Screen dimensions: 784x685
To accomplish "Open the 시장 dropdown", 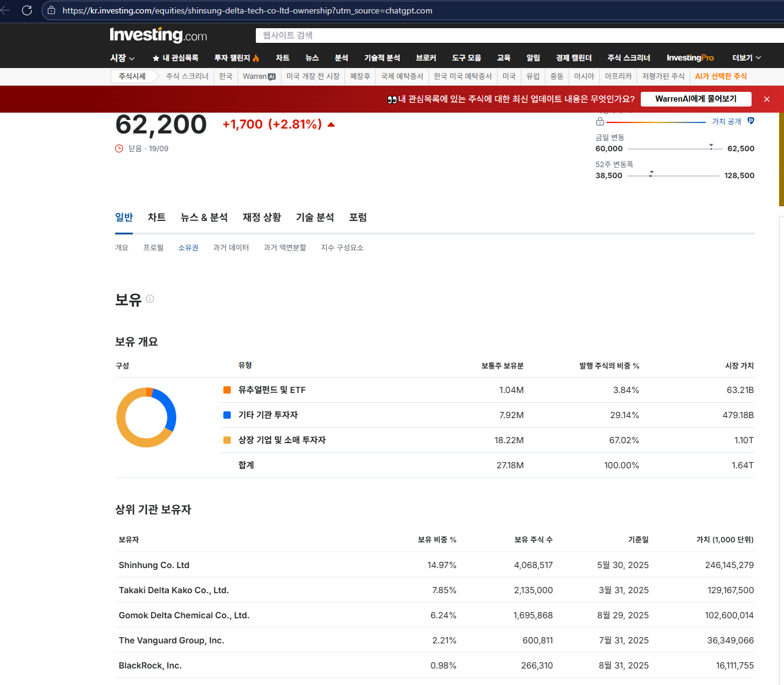I will pyautogui.click(x=121, y=57).
